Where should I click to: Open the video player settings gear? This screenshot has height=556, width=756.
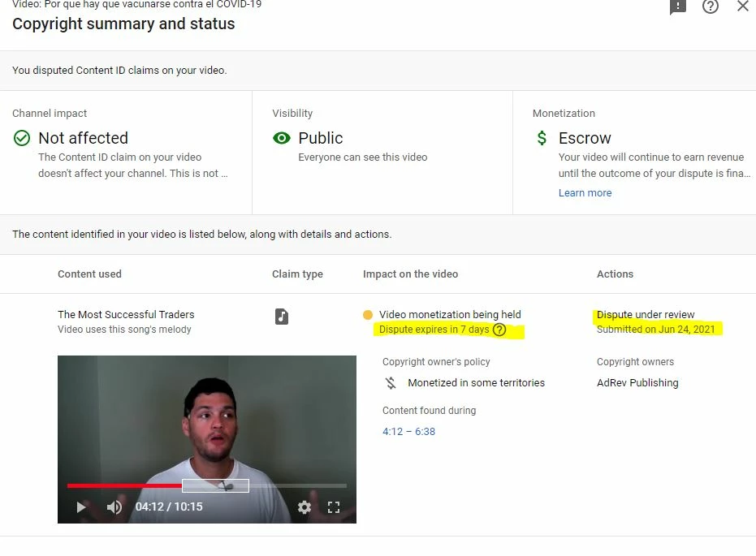(305, 506)
